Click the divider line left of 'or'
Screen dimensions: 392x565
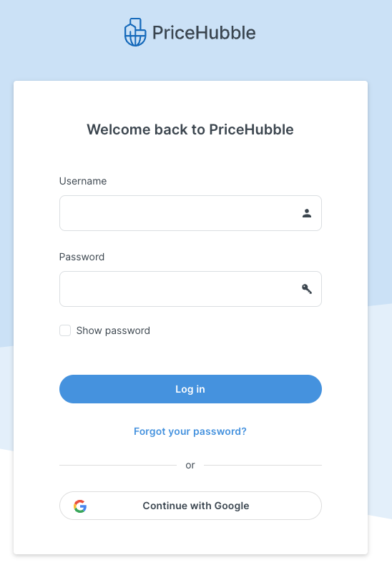118,465
